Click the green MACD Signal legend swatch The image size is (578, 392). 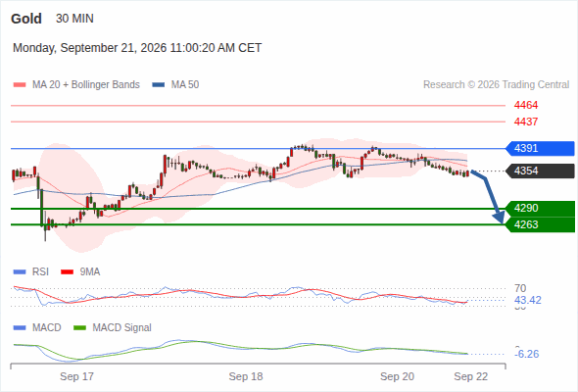tap(79, 328)
